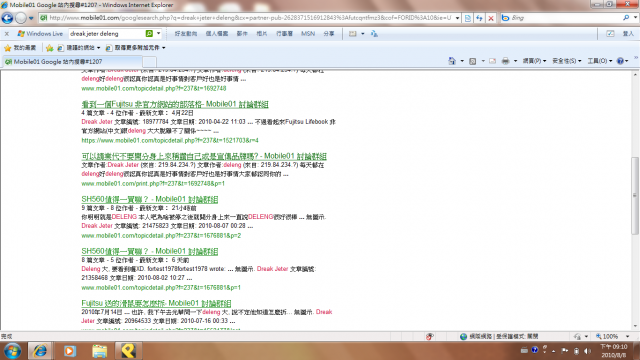Open the 工具(O) menu

pyautogui.click(x=600, y=61)
